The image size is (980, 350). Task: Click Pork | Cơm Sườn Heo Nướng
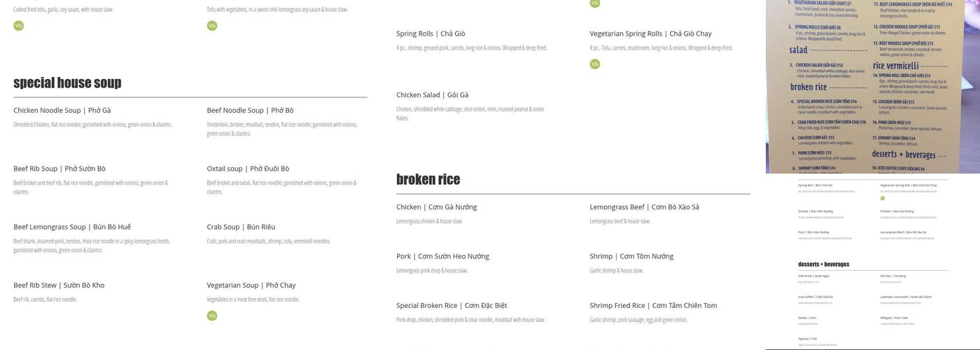pos(442,256)
